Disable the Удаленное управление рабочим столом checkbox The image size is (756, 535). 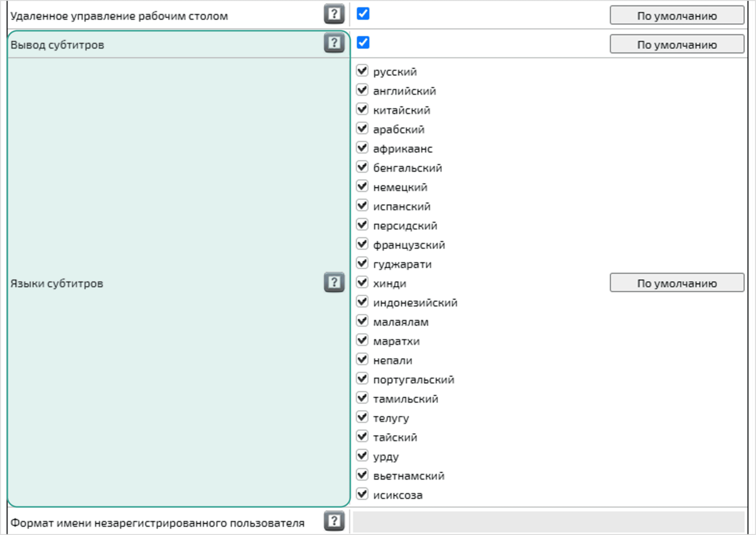click(363, 14)
